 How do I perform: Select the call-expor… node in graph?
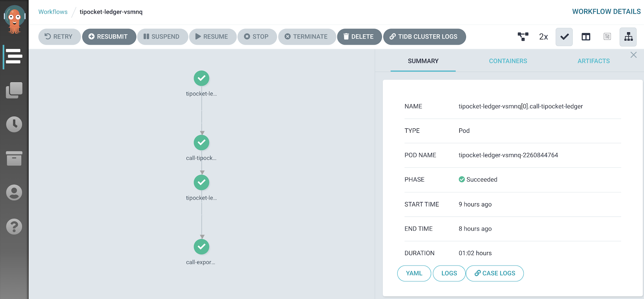(x=201, y=247)
